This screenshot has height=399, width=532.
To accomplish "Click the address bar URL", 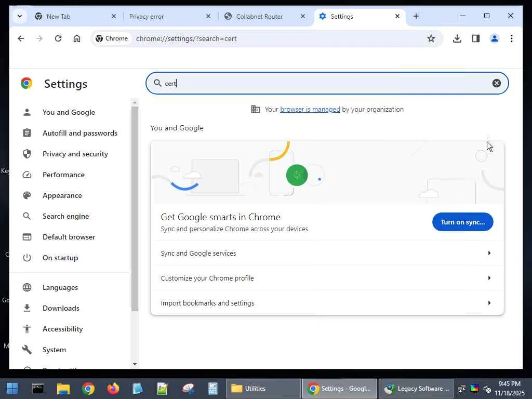I will point(187,38).
